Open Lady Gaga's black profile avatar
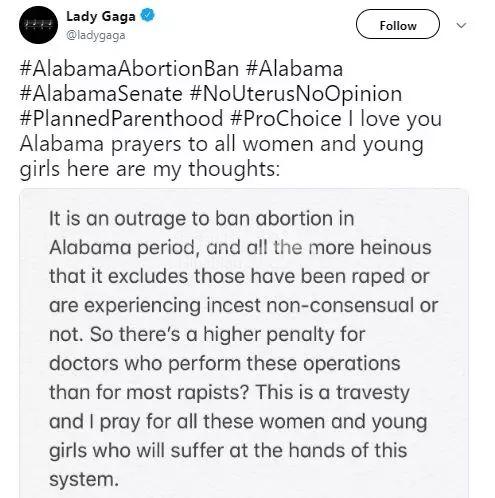This screenshot has width=495, height=498. (x=38, y=25)
